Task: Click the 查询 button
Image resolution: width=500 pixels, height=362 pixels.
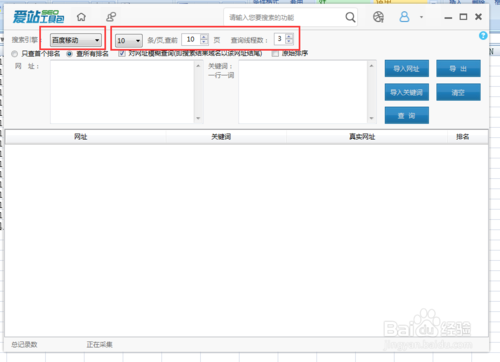Action: pos(407,116)
